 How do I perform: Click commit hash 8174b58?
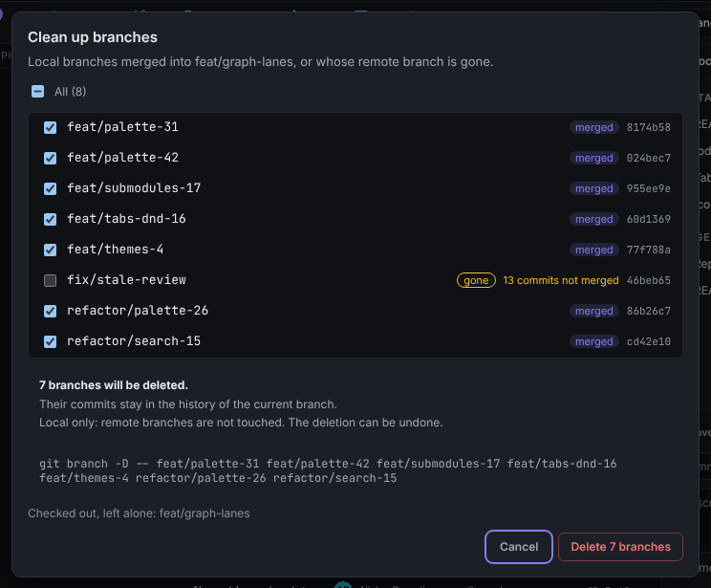pyautogui.click(x=649, y=127)
